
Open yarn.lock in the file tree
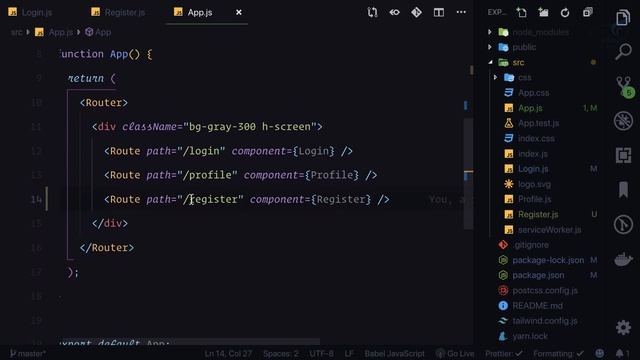(530, 336)
